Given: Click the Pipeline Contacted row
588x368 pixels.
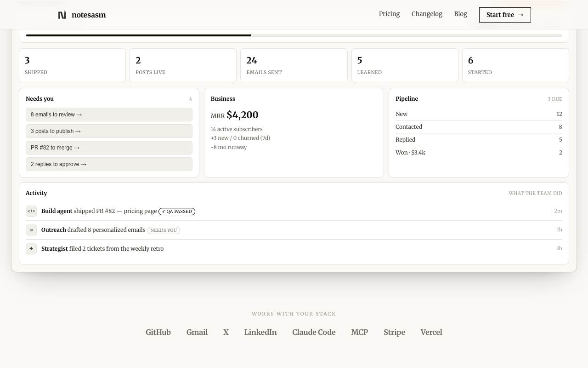Looking at the screenshot, I should click(479, 127).
